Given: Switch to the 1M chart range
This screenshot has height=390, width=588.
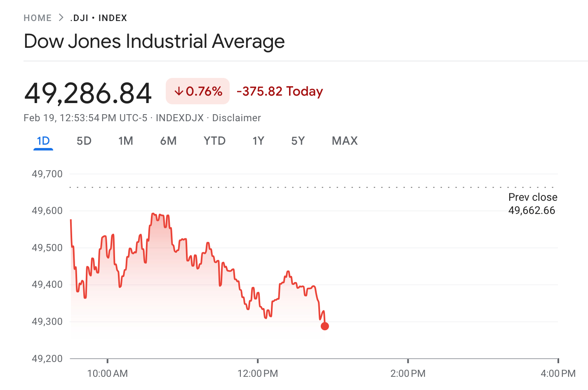Looking at the screenshot, I should pyautogui.click(x=126, y=141).
